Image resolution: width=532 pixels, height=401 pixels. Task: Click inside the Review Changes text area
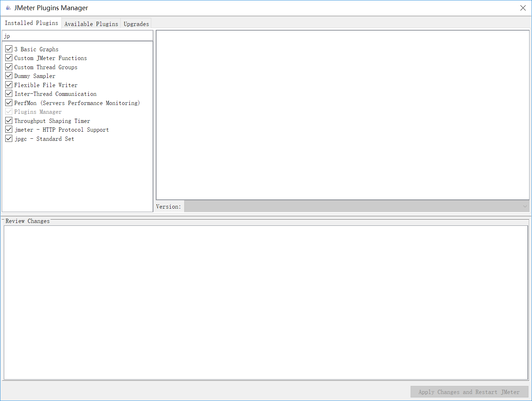click(x=266, y=302)
